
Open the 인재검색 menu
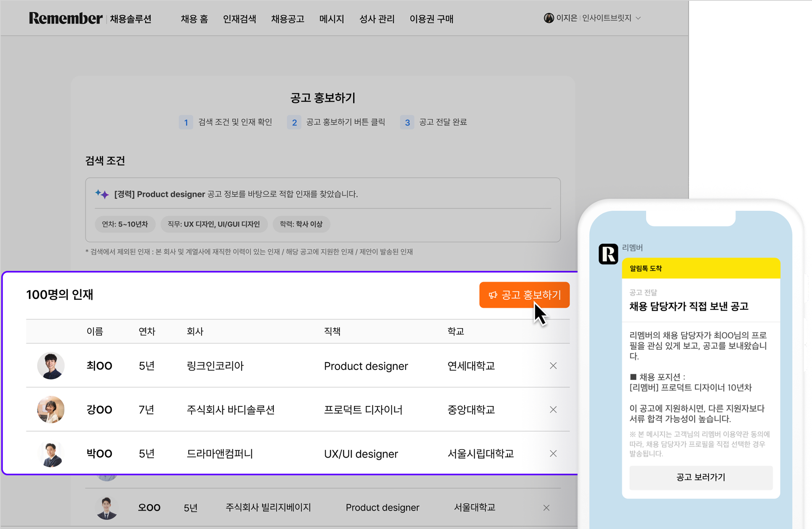point(240,19)
